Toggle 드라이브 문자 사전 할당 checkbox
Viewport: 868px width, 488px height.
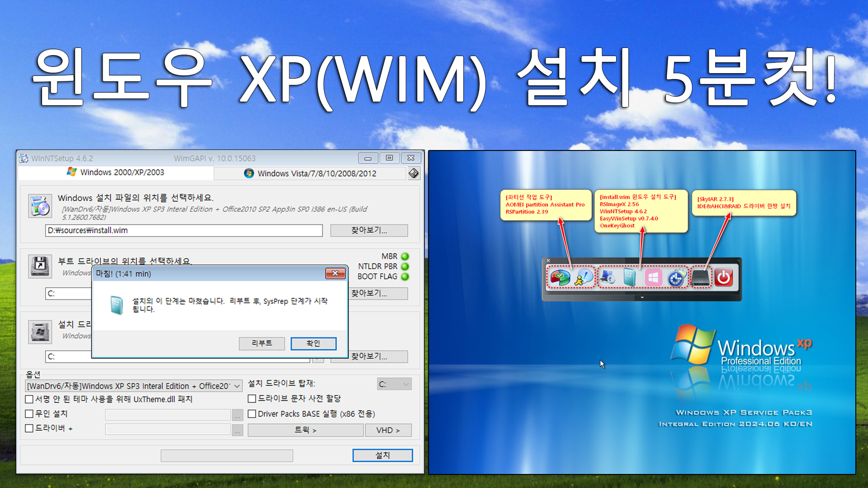(252, 399)
